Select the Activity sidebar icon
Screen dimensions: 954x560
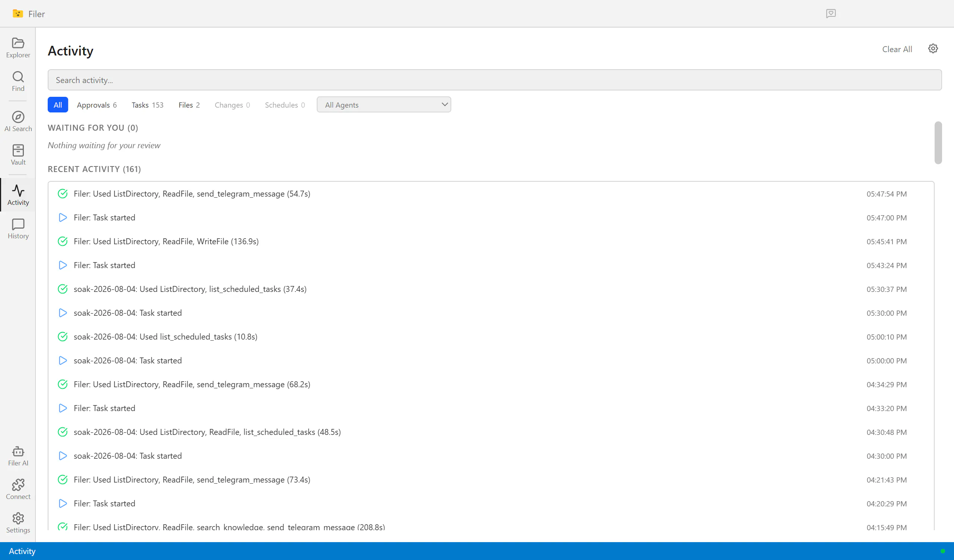[x=18, y=195]
